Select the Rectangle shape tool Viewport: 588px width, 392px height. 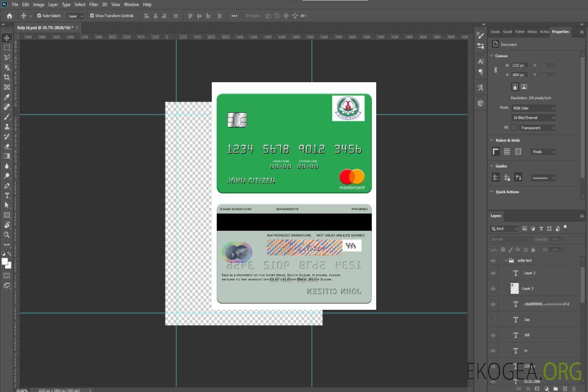(x=7, y=215)
